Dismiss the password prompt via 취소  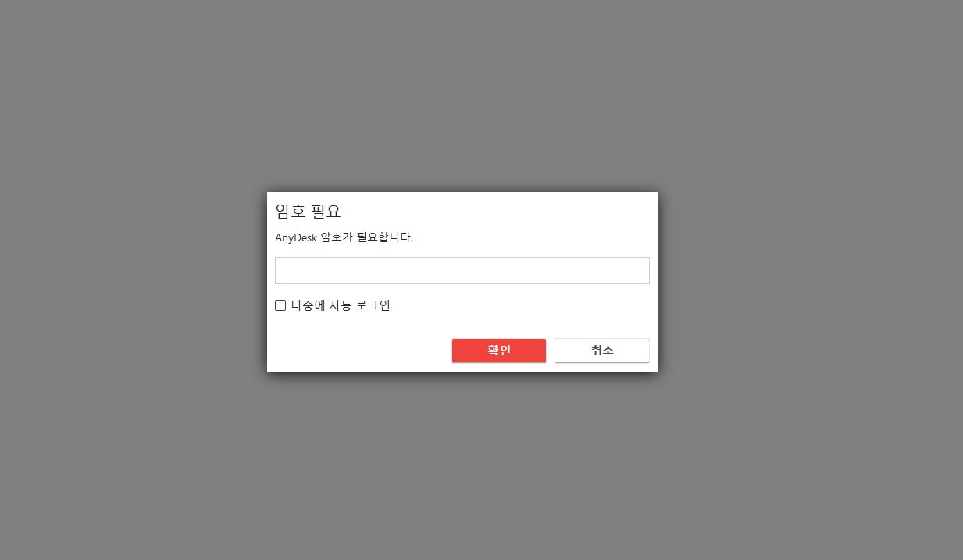tap(602, 351)
